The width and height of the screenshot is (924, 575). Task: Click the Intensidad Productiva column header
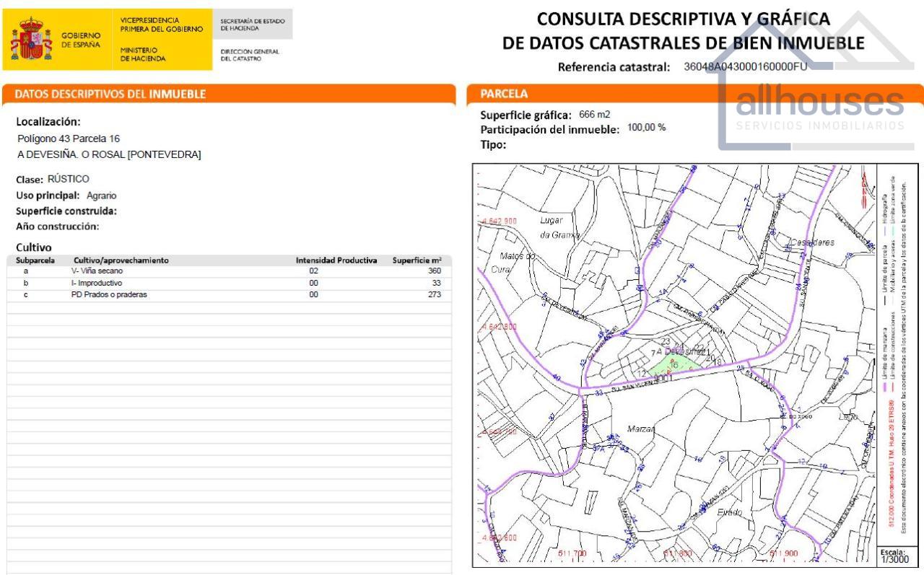pyautogui.click(x=336, y=260)
